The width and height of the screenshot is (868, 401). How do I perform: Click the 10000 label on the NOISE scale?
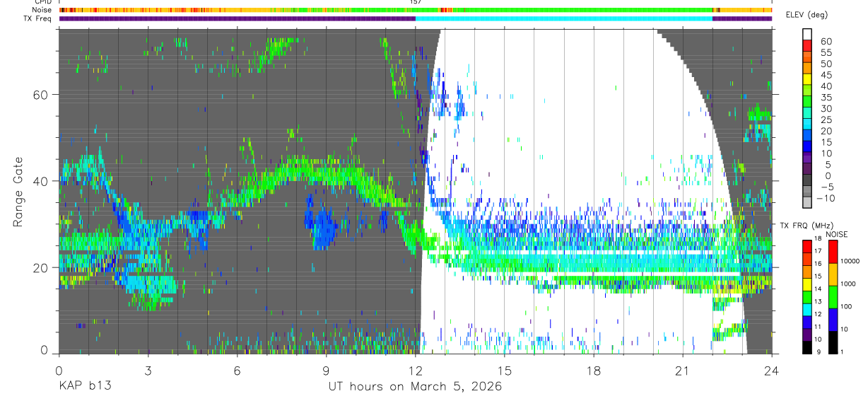pyautogui.click(x=850, y=261)
